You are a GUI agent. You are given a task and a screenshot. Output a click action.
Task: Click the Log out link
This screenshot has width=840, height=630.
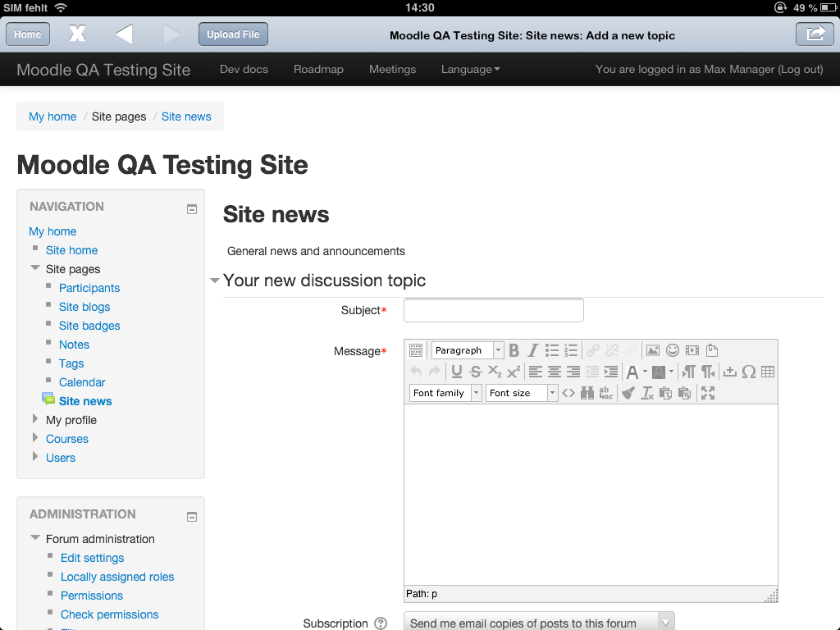tap(801, 70)
